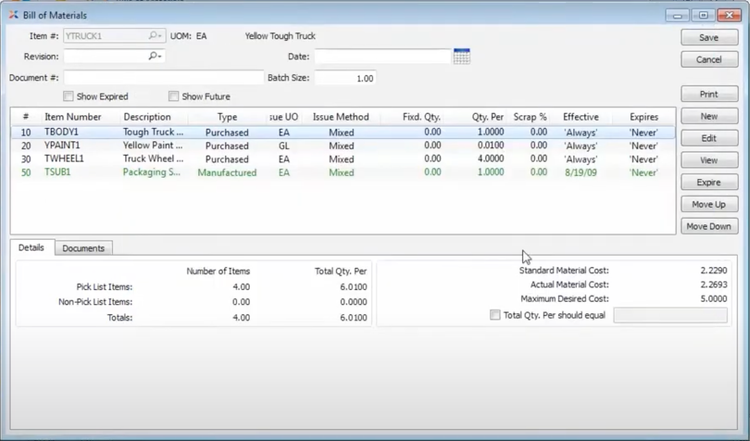750x441 pixels.
Task: Move the selected item down
Action: [x=709, y=227]
